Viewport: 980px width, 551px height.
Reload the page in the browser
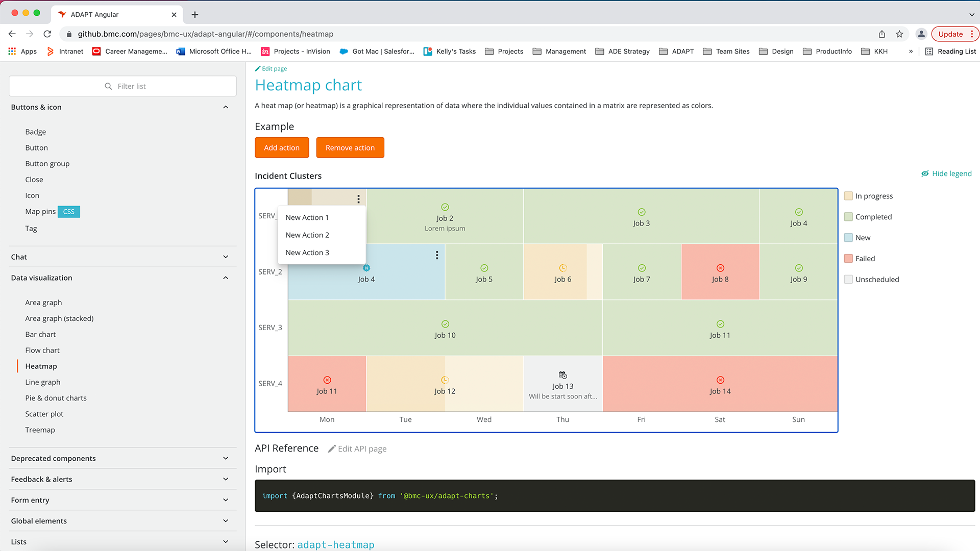47,34
